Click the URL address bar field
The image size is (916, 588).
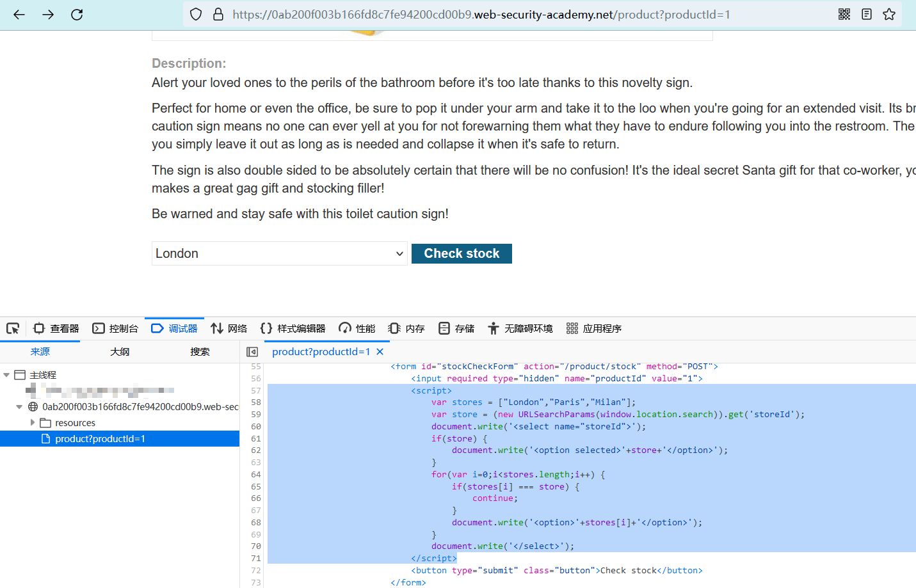coord(480,14)
